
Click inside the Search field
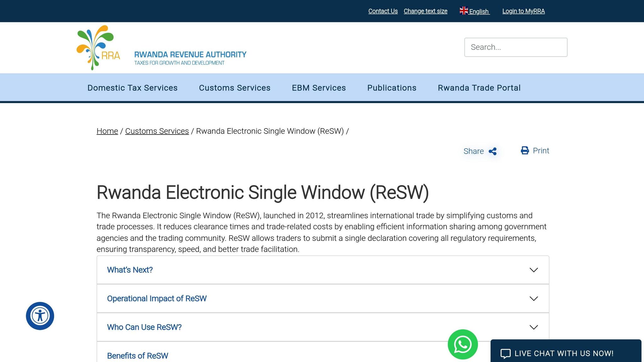pos(516,47)
